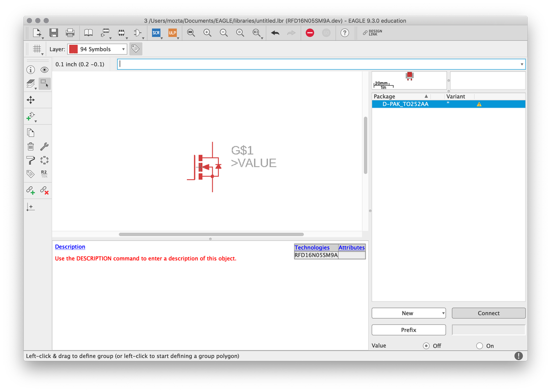Image resolution: width=551 pixels, height=392 pixels.
Task: Open the Technologies link
Action: coord(312,247)
